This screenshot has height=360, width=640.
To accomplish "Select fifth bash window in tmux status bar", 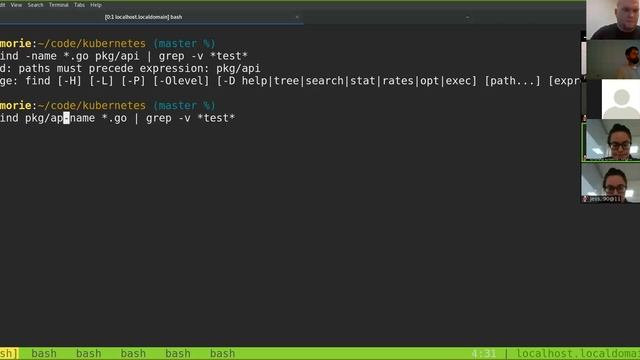I will click(222, 353).
